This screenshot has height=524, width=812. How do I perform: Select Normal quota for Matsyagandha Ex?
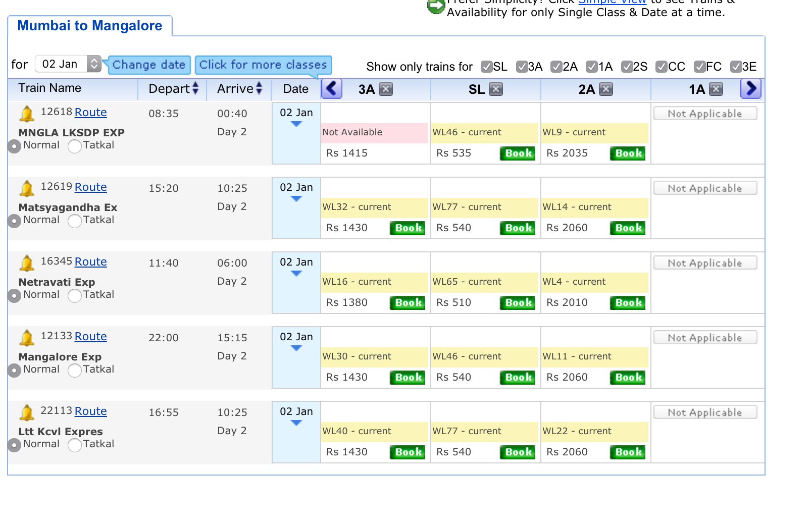(x=14, y=221)
